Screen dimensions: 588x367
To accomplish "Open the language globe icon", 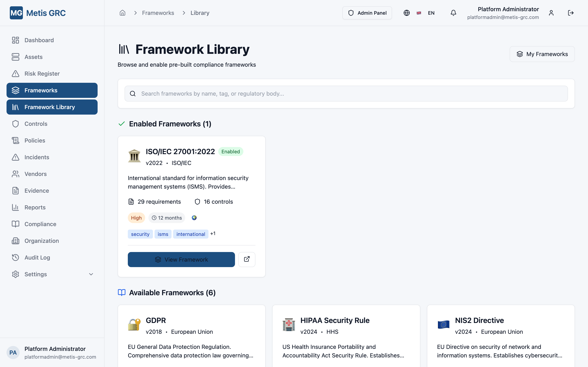I will [x=406, y=13].
